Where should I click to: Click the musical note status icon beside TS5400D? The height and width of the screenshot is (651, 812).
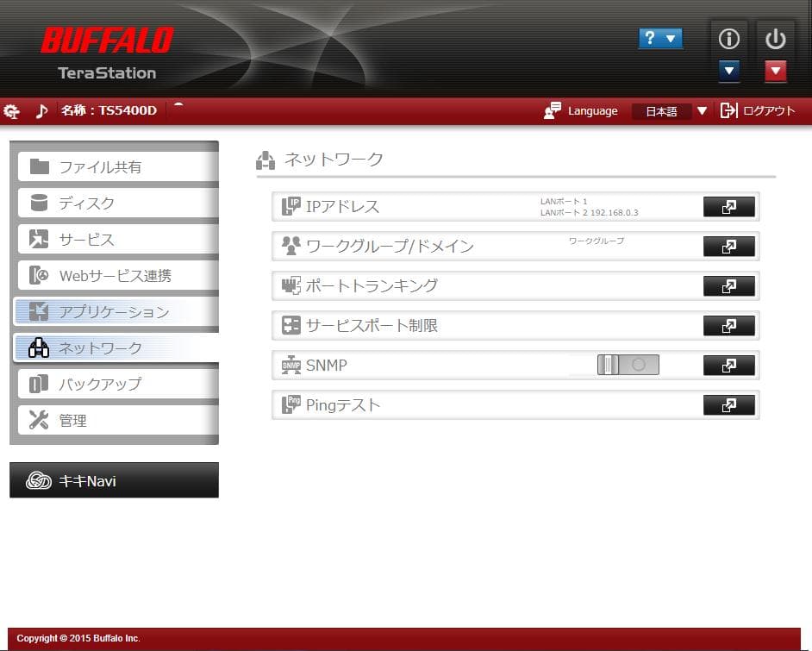[x=41, y=110]
